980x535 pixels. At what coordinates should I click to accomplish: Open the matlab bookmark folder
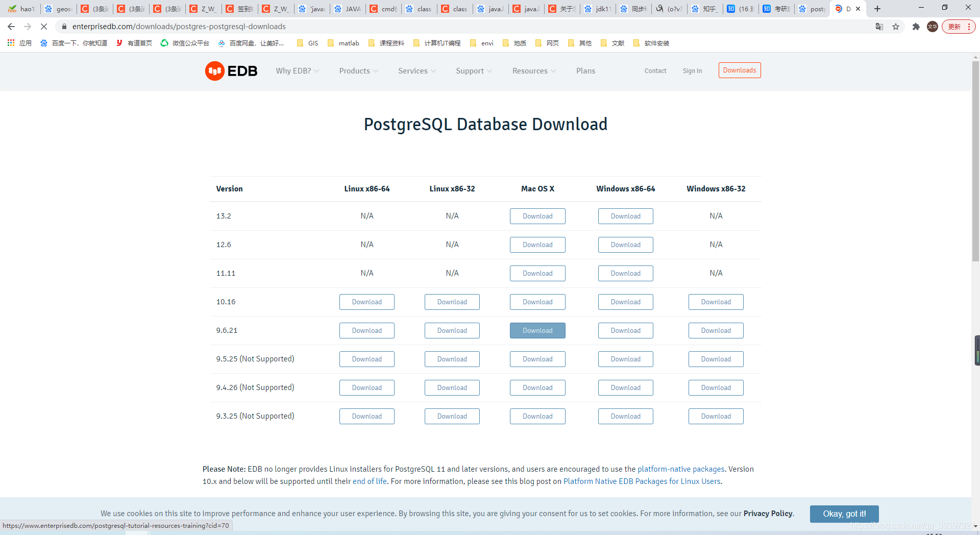[x=344, y=43]
